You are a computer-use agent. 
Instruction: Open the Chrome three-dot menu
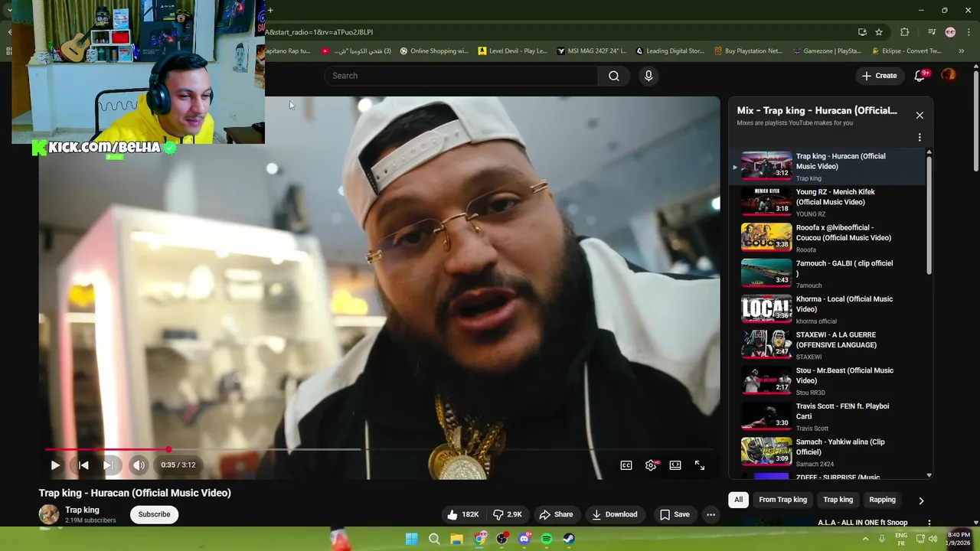click(969, 32)
